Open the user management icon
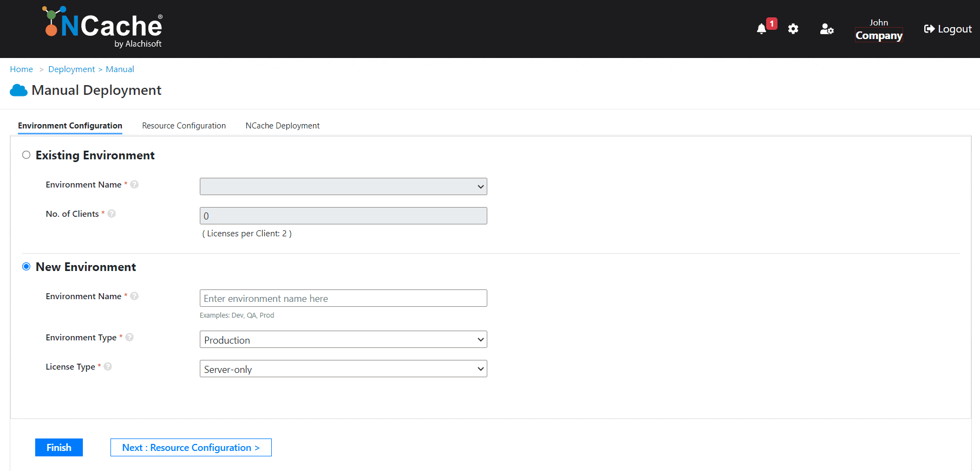Image resolution: width=980 pixels, height=471 pixels. (827, 29)
